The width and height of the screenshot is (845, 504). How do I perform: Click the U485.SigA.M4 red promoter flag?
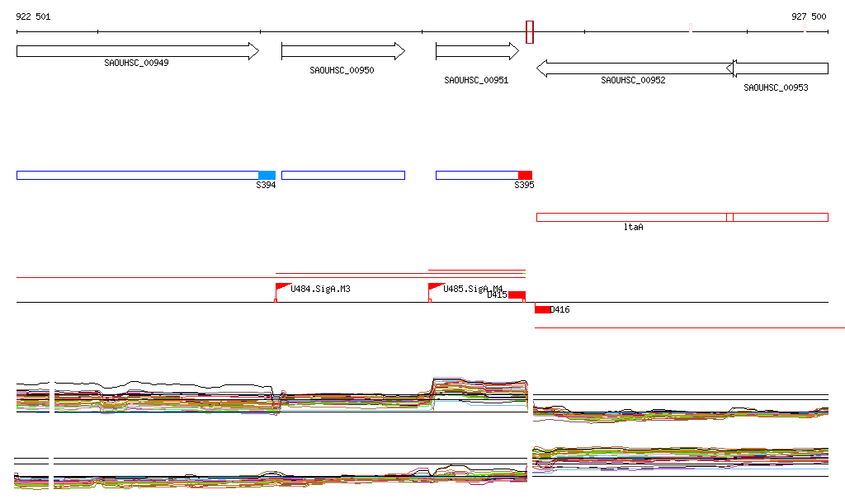(436, 288)
